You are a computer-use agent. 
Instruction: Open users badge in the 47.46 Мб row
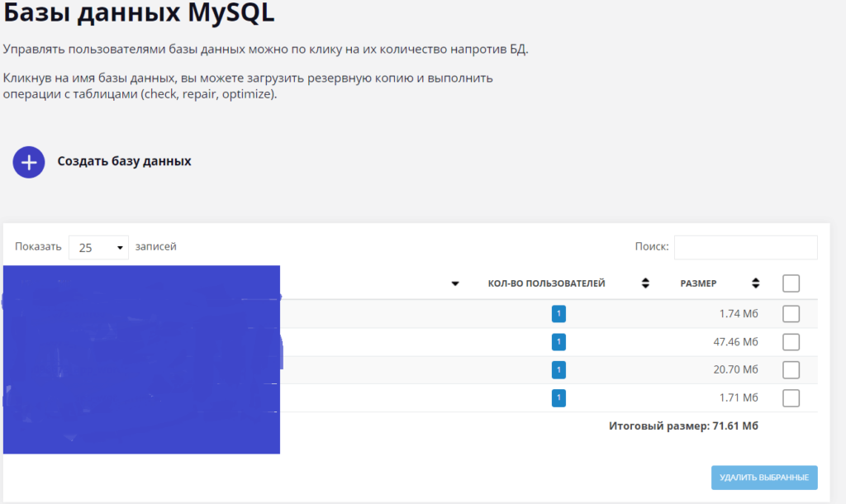558,341
